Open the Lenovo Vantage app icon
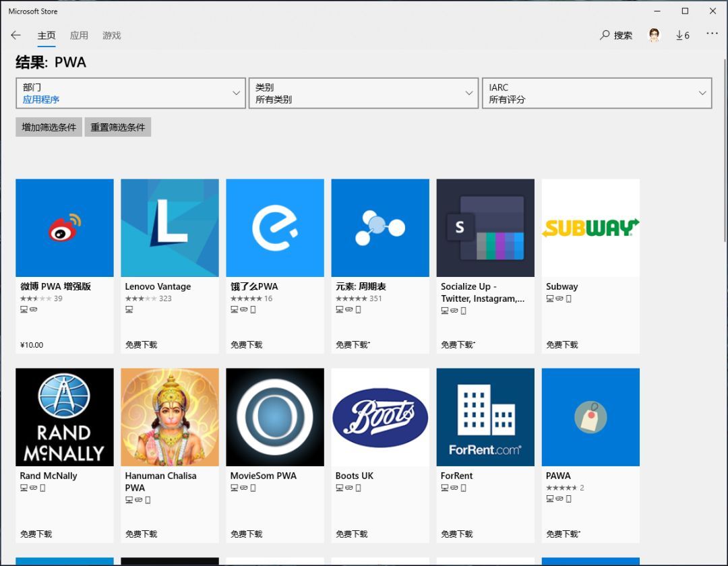The width and height of the screenshot is (728, 566). [170, 228]
